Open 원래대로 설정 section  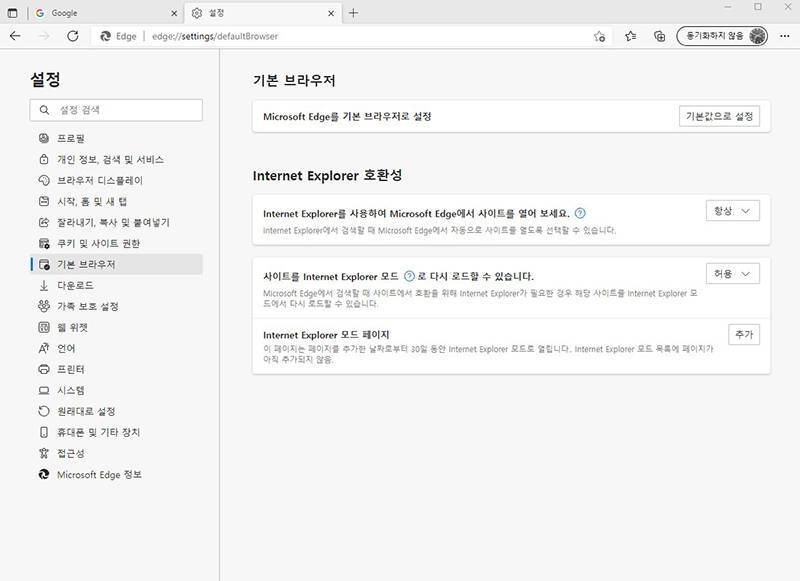116,411
